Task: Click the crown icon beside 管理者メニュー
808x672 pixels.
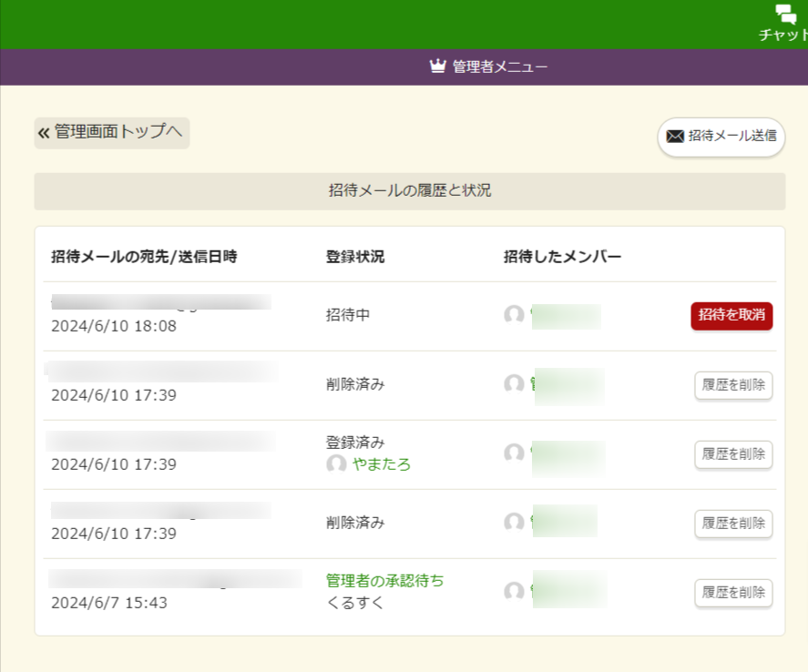Action: point(437,66)
